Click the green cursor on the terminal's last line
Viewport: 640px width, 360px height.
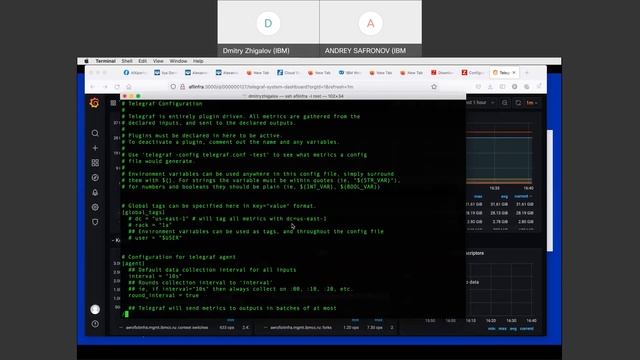pos(127,314)
